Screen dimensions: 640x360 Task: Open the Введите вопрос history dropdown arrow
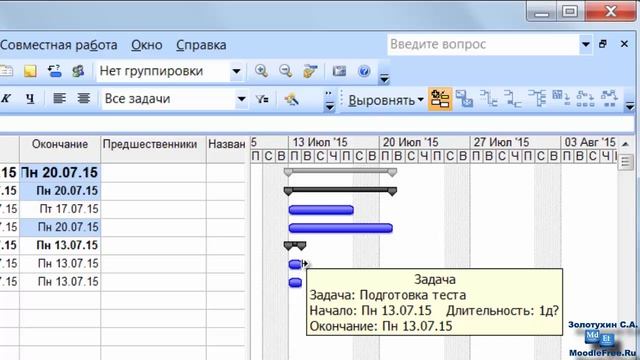coord(585,44)
